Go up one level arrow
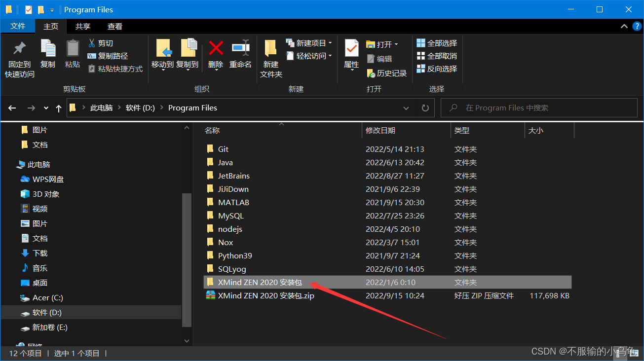 59,108
